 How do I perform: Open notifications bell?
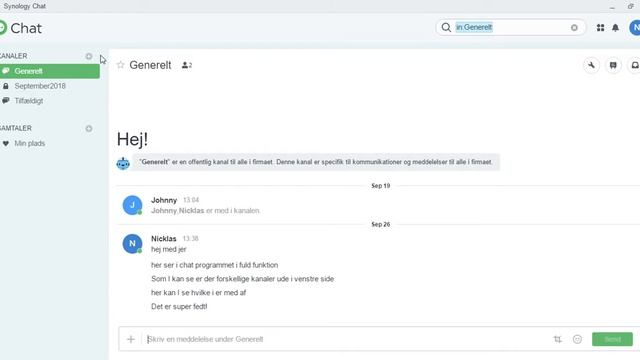click(x=616, y=28)
